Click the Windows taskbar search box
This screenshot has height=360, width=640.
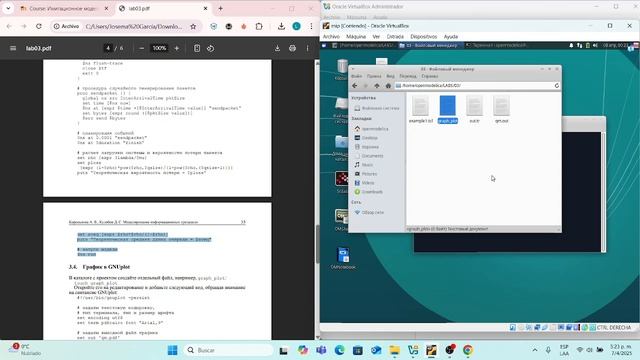coord(229,350)
